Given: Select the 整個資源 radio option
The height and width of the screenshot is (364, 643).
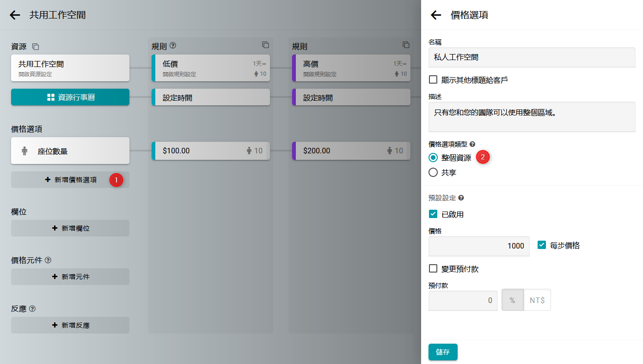Looking at the screenshot, I should [433, 158].
